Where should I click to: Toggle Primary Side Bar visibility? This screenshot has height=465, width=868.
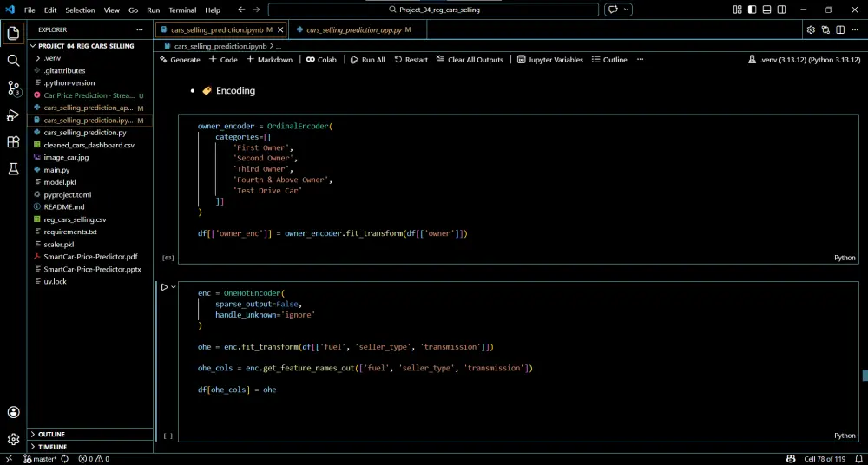pos(753,10)
